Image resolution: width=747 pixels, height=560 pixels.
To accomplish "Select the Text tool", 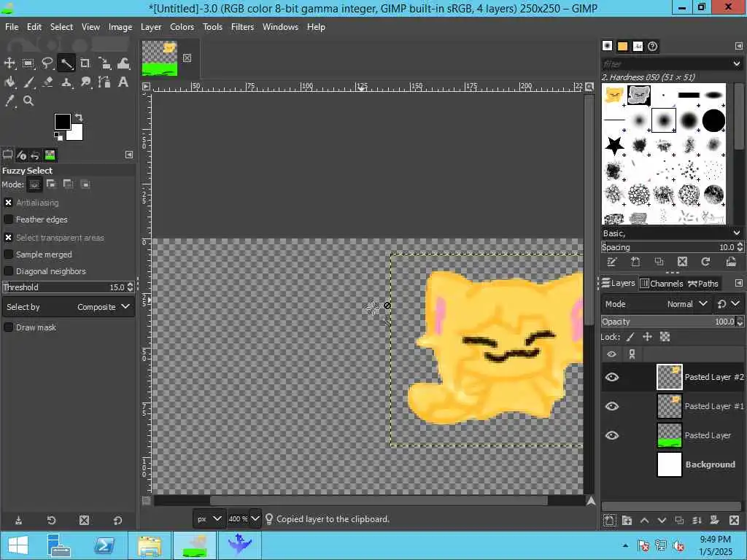I will [123, 82].
